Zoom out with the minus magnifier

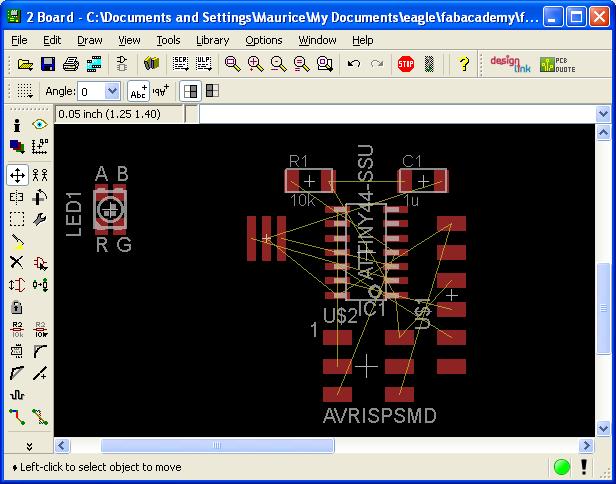pyautogui.click(x=278, y=63)
